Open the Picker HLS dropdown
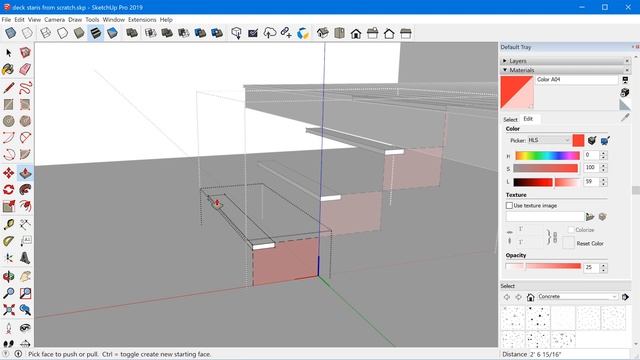The height and width of the screenshot is (360, 640). [549, 140]
